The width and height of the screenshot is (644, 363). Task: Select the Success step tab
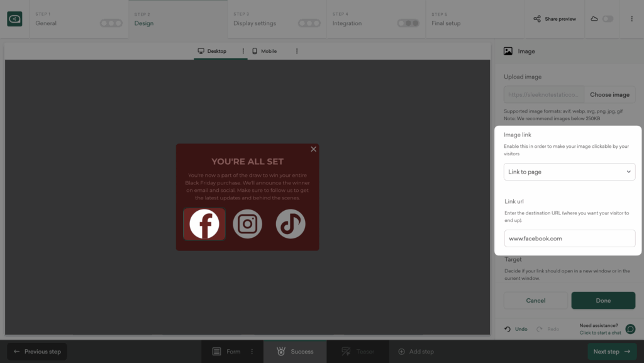pos(295,352)
